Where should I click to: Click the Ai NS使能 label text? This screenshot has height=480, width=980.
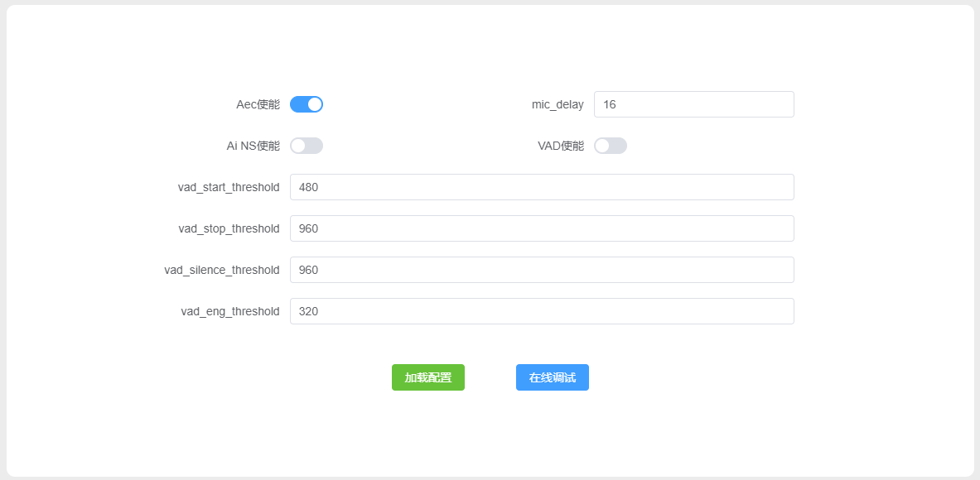pyautogui.click(x=253, y=146)
